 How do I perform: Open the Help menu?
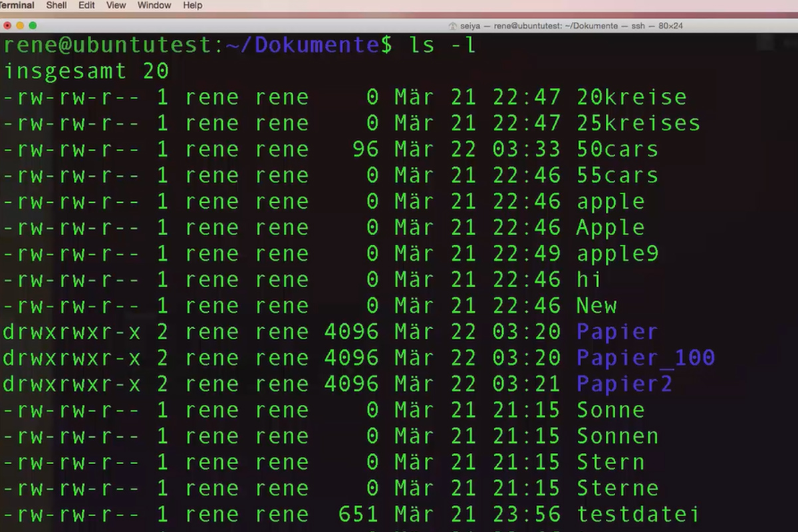(192, 5)
